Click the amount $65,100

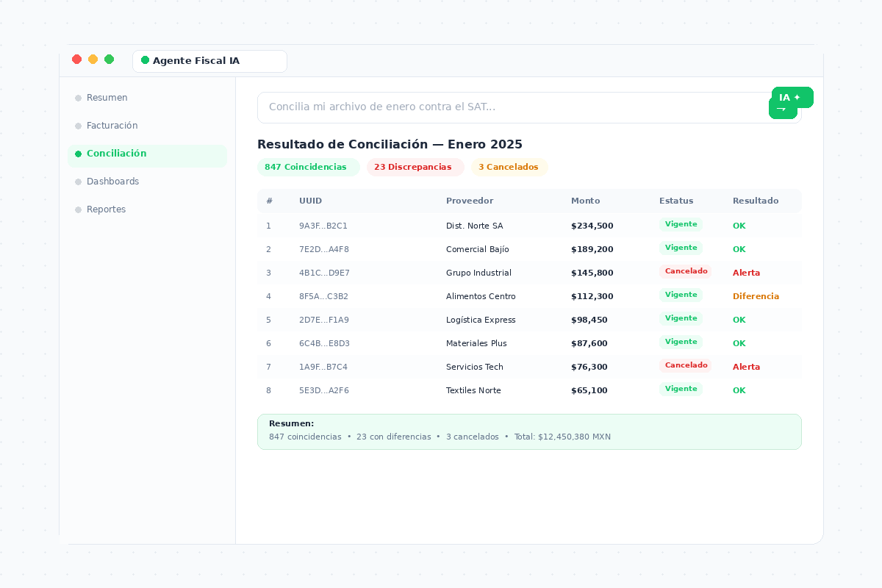coord(589,390)
